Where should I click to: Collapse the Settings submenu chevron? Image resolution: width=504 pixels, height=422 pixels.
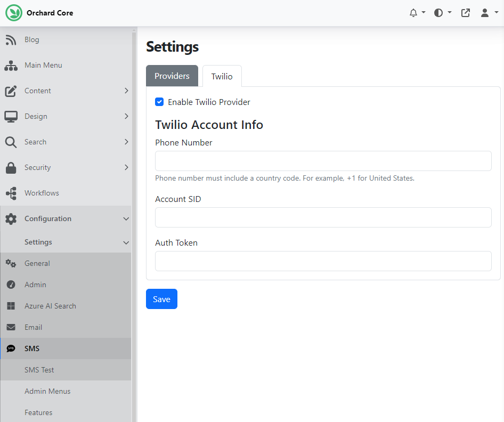tap(126, 242)
